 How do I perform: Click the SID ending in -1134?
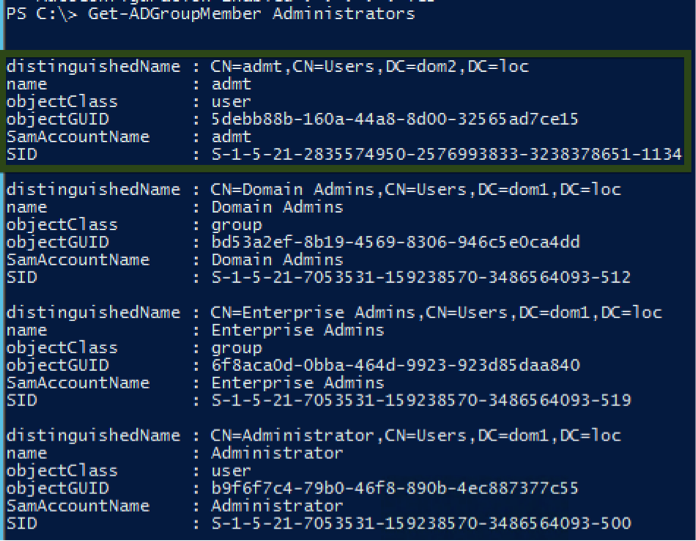[445, 154]
